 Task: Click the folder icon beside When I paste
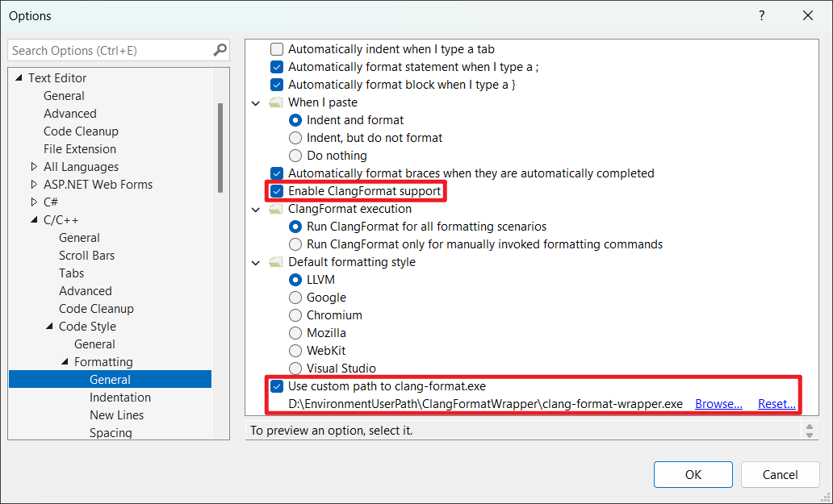coord(276,102)
